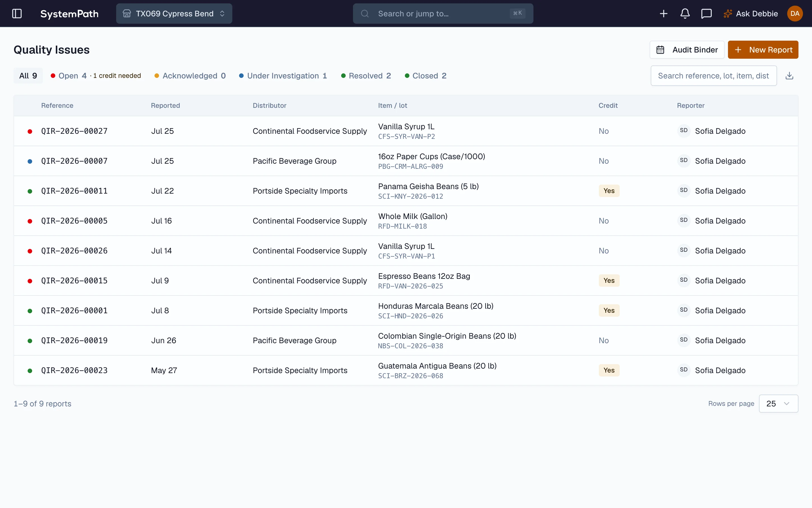
Task: Open report QIR-2026-00015
Action: point(74,281)
